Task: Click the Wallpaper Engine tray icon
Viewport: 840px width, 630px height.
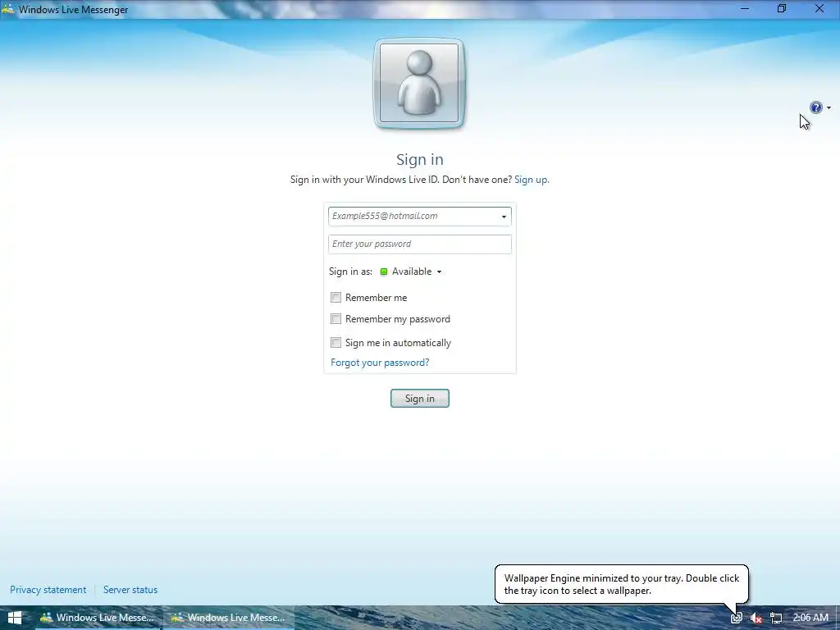Action: coord(737,619)
